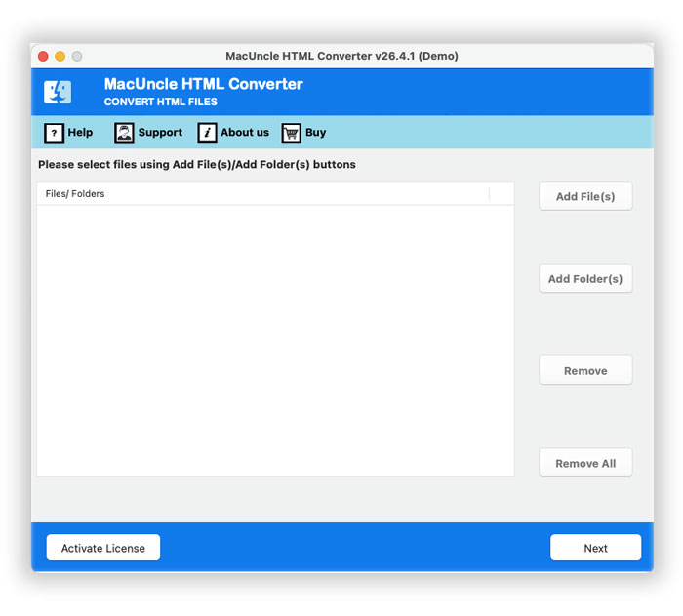683x616 pixels.
Task: Open the Buy label in toolbar
Action: coord(316,133)
